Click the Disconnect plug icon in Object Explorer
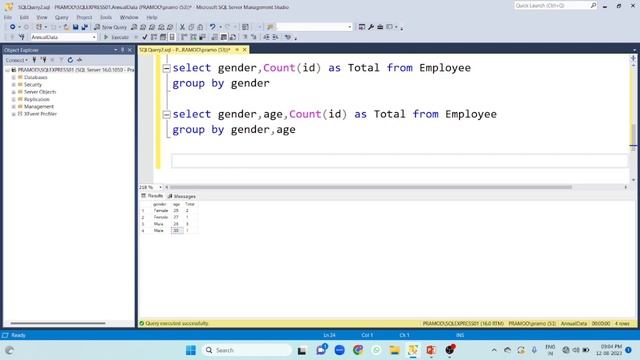Screen dimensions: 640x360 point(43,60)
